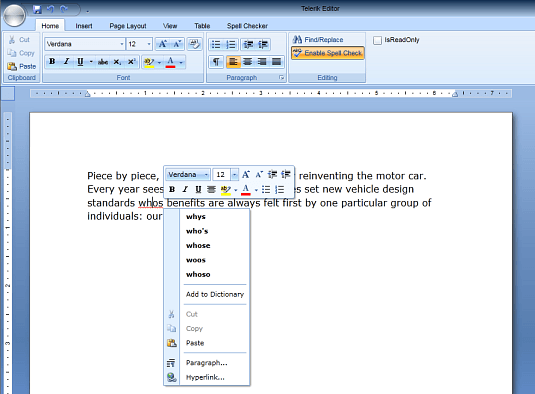
Task: Toggle bold in mini toolbar
Action: 172,189
